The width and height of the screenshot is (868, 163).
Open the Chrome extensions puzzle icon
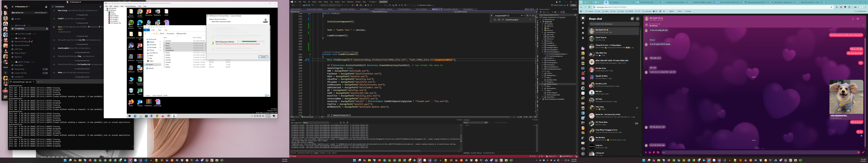click(849, 7)
